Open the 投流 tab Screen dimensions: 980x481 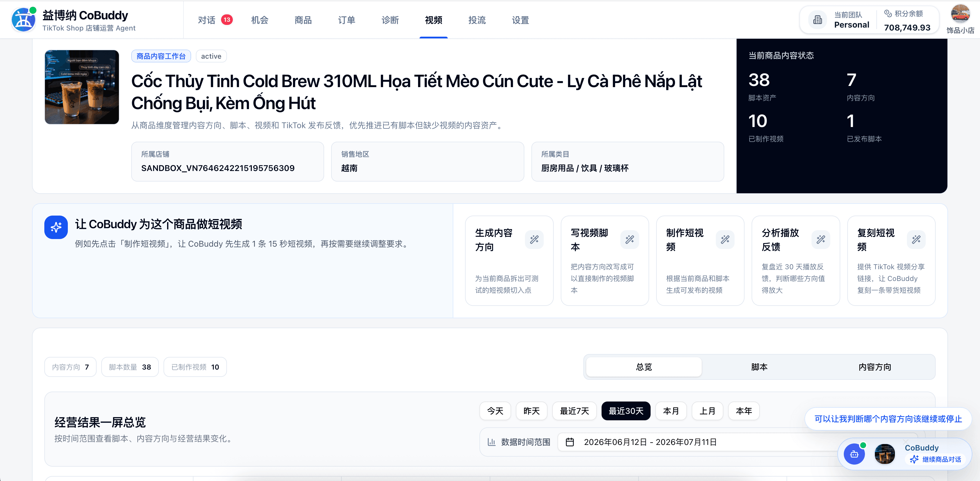coord(477,20)
